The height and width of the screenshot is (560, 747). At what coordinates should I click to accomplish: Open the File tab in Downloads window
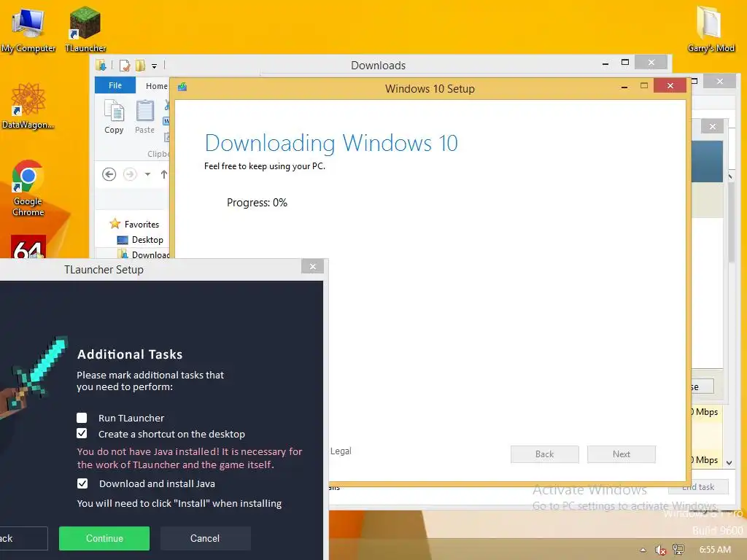tap(115, 85)
